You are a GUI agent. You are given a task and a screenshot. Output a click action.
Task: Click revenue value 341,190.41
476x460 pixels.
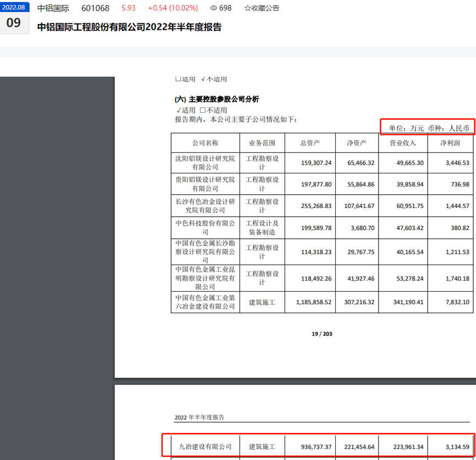[x=408, y=302]
